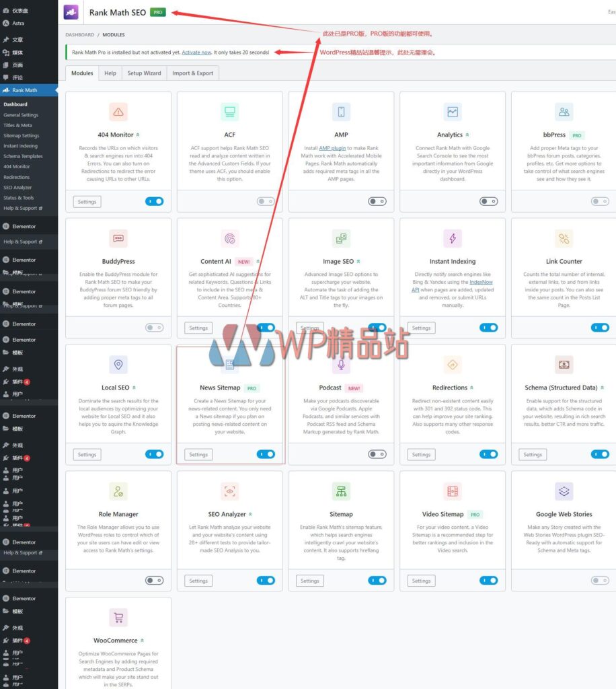Click the 404 Monitor module icon

click(x=118, y=112)
